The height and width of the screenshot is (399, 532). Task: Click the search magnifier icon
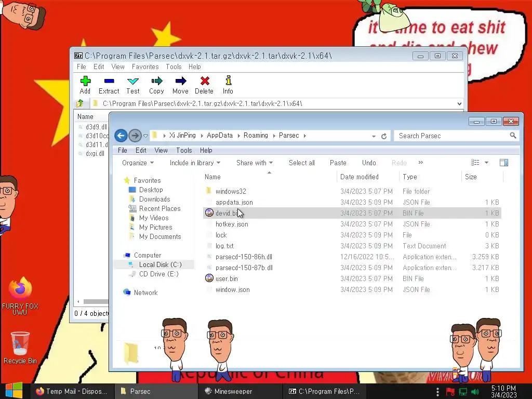(513, 136)
